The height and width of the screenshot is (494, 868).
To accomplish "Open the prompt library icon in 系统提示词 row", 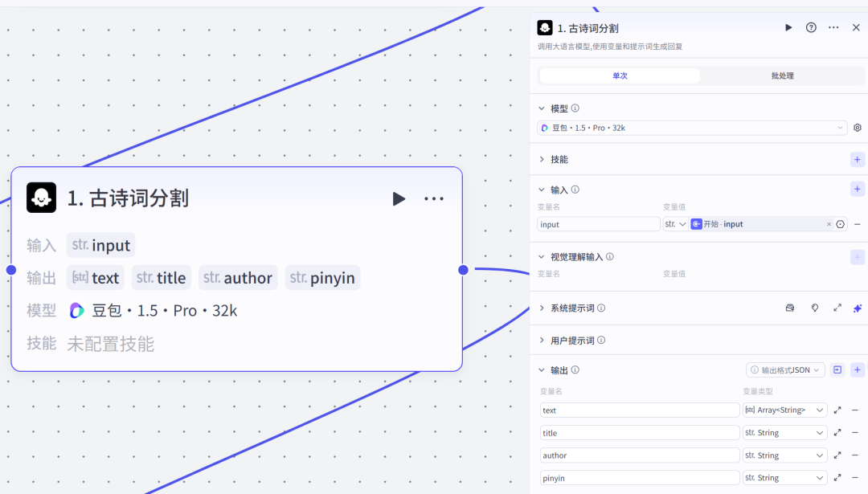I will coord(790,308).
